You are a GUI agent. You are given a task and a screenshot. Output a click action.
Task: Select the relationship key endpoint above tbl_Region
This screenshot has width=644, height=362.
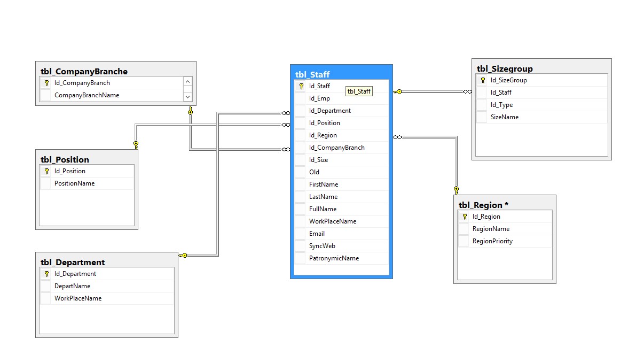pos(456,190)
